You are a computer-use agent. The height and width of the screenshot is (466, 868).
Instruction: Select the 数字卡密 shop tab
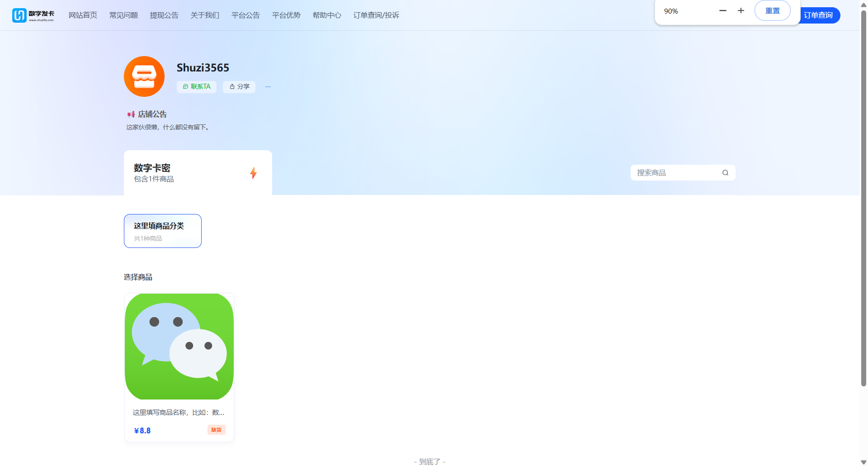(x=198, y=173)
